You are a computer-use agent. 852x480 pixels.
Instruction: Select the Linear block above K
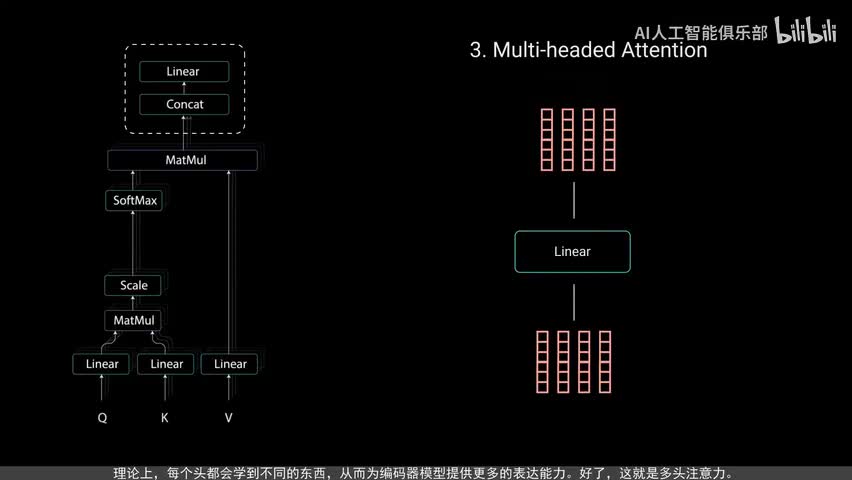point(166,364)
